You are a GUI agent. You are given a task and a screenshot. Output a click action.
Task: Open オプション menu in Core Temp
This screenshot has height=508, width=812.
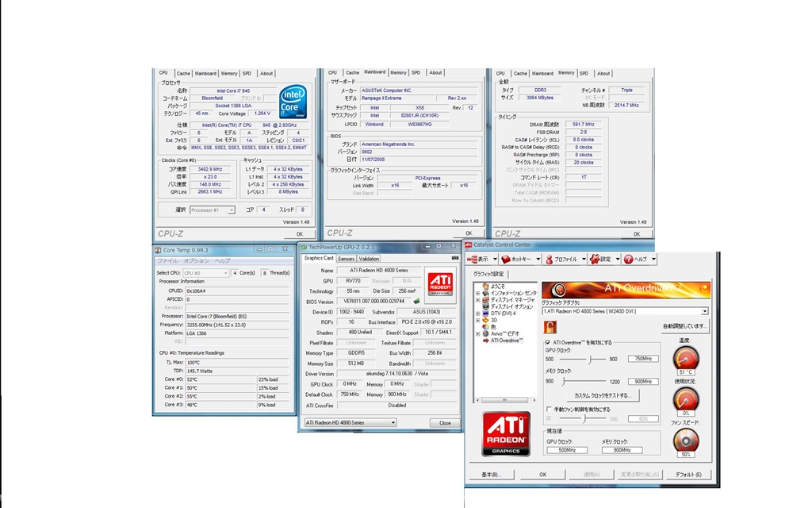pyautogui.click(x=197, y=260)
